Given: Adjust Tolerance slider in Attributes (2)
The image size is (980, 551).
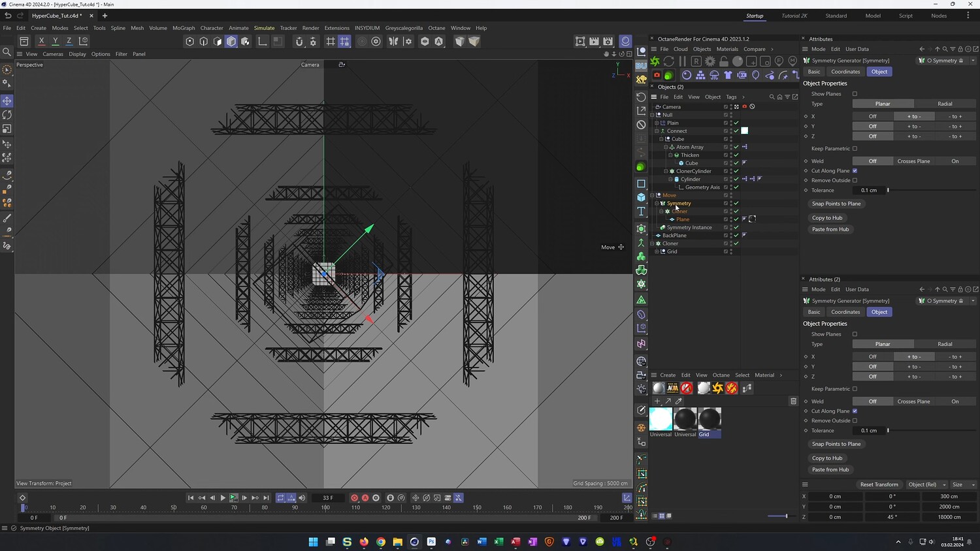Looking at the screenshot, I should pyautogui.click(x=931, y=431).
